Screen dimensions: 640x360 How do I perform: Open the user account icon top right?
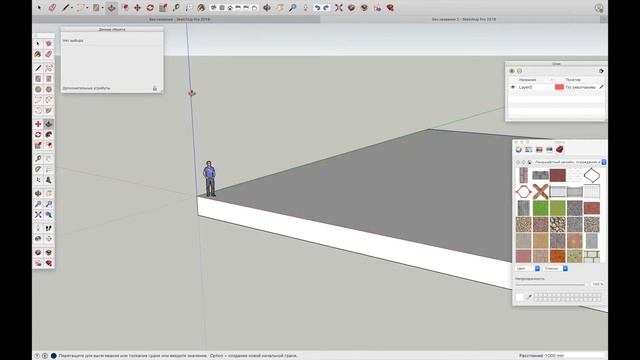599,8
